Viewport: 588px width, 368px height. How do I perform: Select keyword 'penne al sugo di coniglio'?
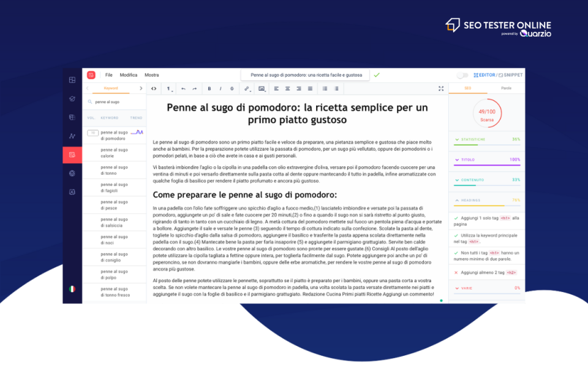115,257
